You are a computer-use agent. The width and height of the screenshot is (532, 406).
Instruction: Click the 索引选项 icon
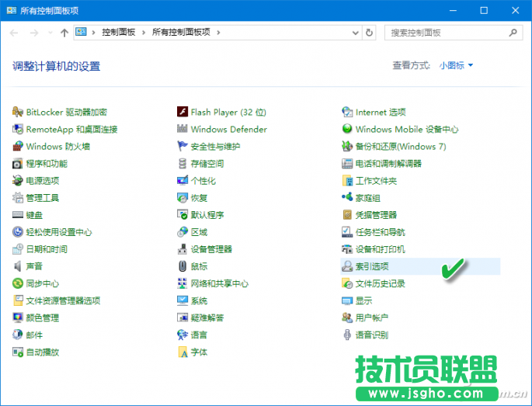(x=348, y=266)
